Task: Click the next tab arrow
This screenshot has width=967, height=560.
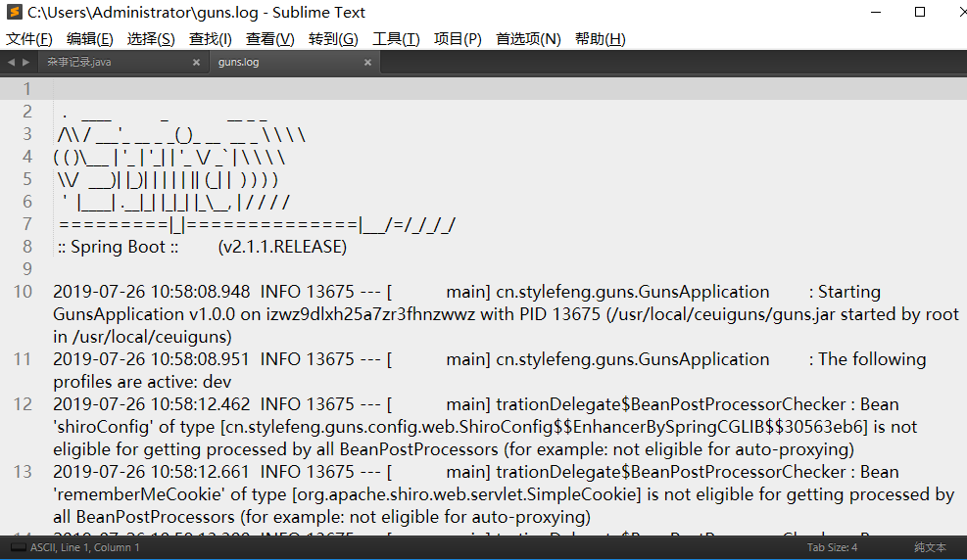Action: click(x=25, y=63)
